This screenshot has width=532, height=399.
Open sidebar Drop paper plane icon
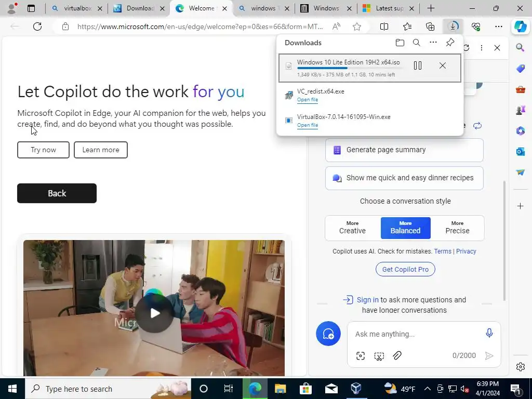[x=520, y=172]
